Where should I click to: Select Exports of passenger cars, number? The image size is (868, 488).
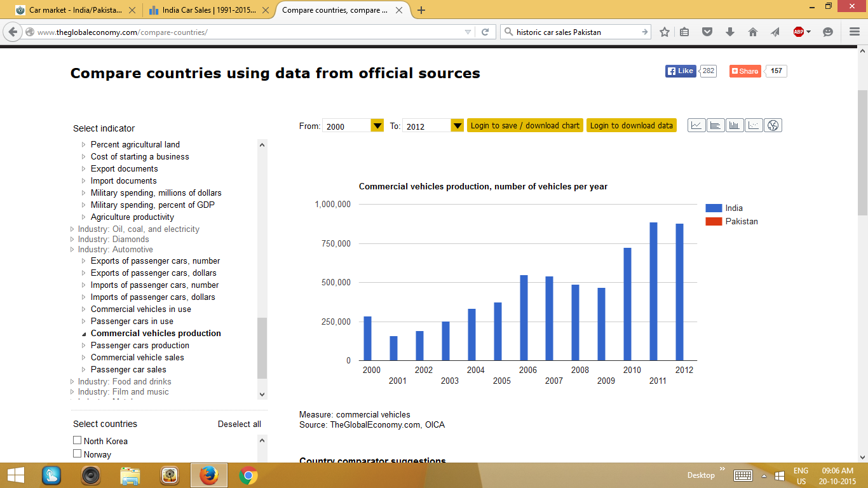(155, 261)
